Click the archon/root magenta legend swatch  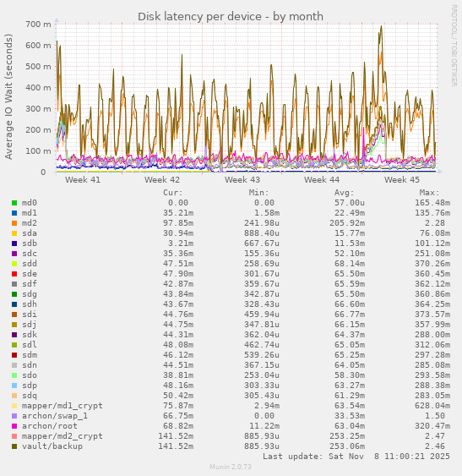(14, 426)
